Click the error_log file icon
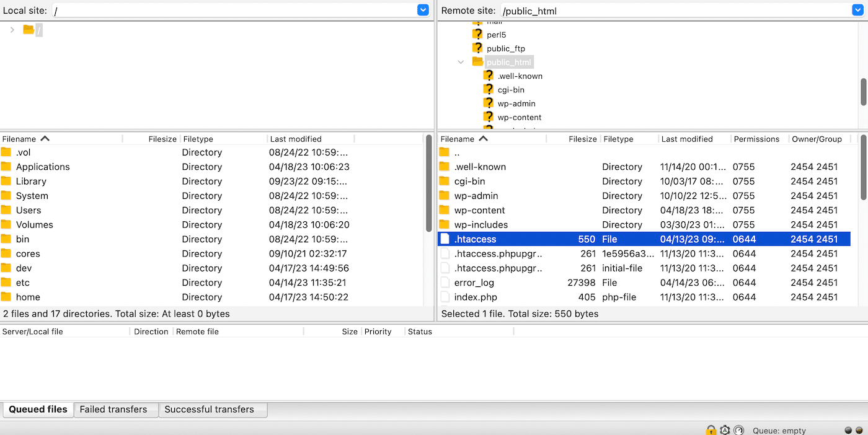Image resolution: width=868 pixels, height=435 pixels. tap(445, 282)
